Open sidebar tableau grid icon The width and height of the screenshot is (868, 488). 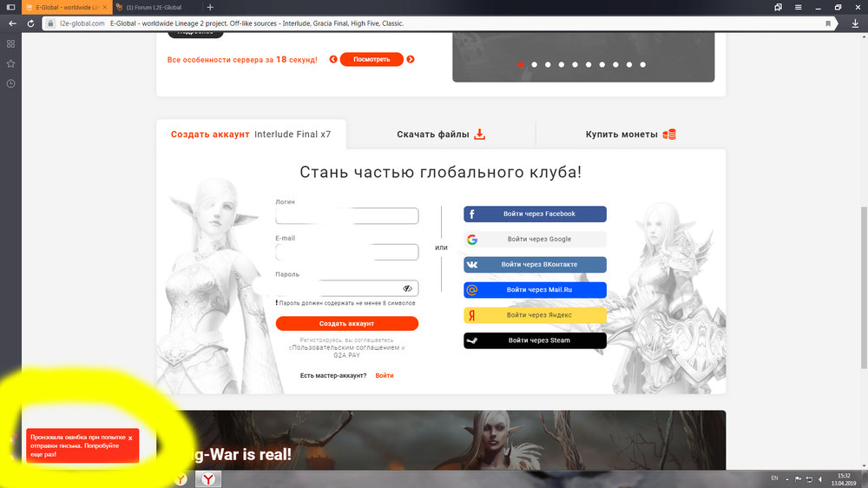click(x=10, y=43)
